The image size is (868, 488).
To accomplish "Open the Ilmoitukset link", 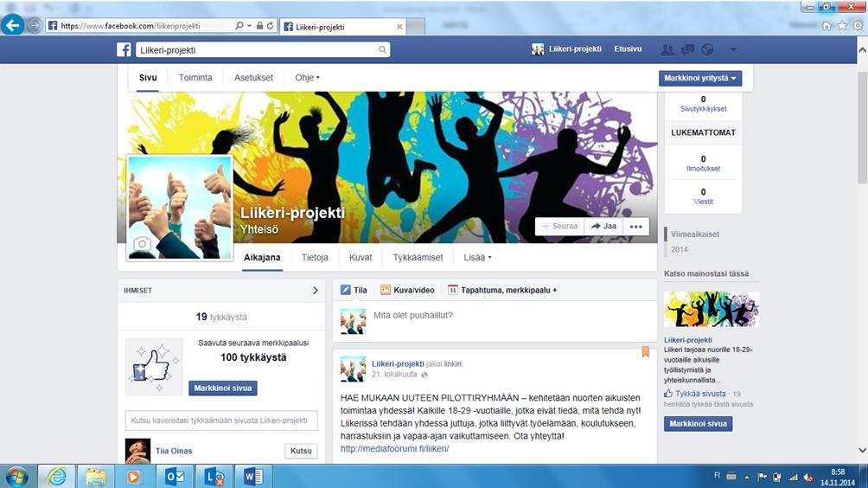I will tap(703, 169).
